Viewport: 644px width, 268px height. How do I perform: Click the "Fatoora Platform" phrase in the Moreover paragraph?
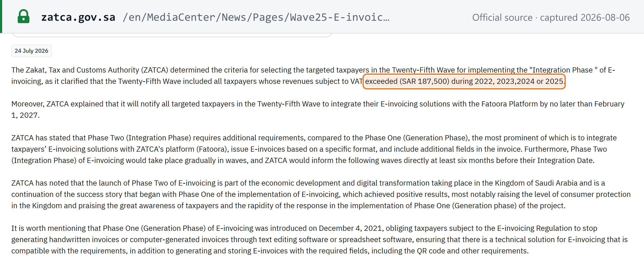510,104
